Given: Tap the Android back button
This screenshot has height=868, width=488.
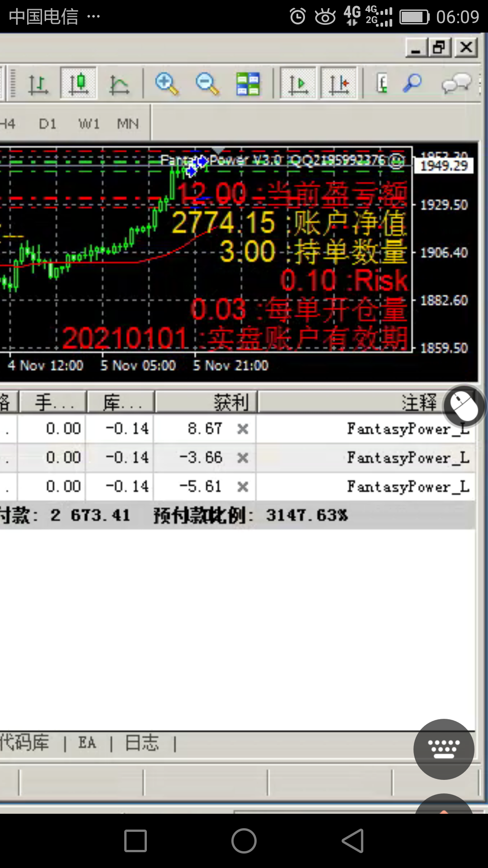Looking at the screenshot, I should tap(353, 841).
